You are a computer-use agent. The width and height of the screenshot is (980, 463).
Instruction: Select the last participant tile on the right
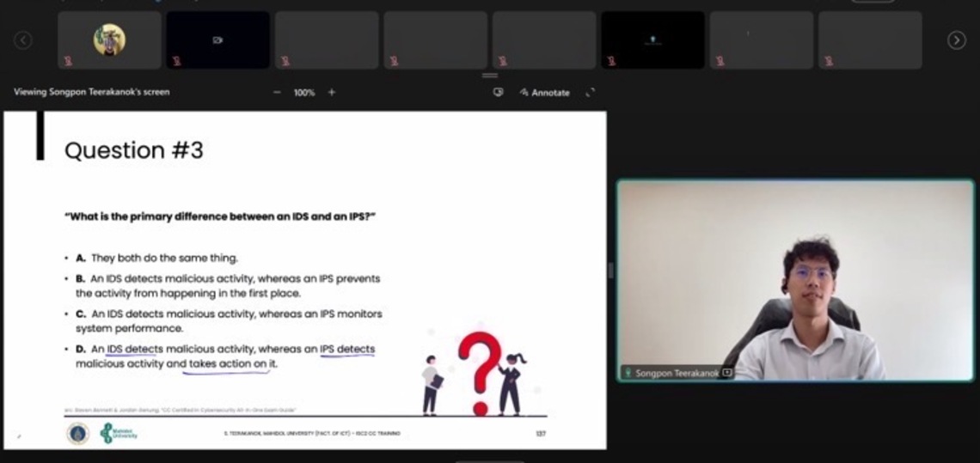pyautogui.click(x=869, y=40)
